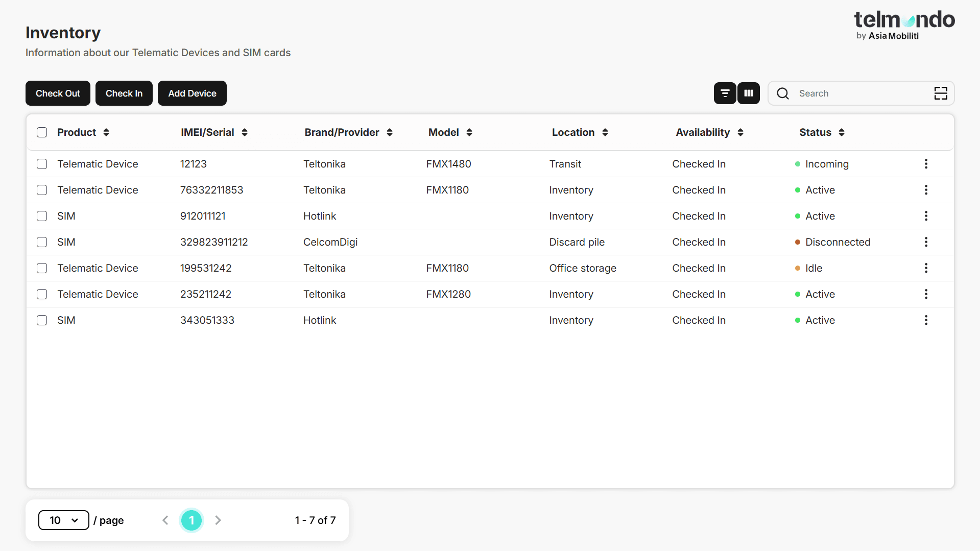980x551 pixels.
Task: Click the Check Out button
Action: (x=57, y=93)
